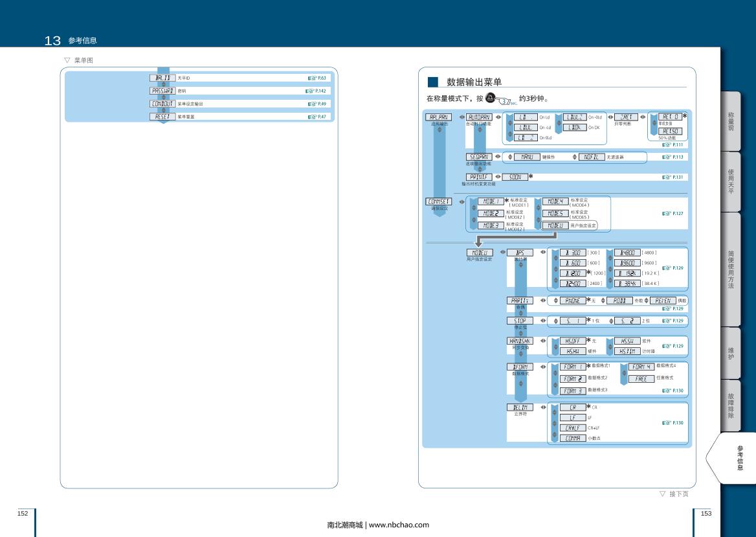Click left-right arrow next to PARITY box

[542, 301]
